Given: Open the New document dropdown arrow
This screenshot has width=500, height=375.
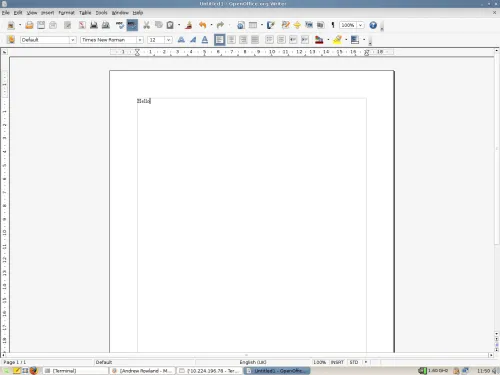Looking at the screenshot, I should [x=20, y=25].
